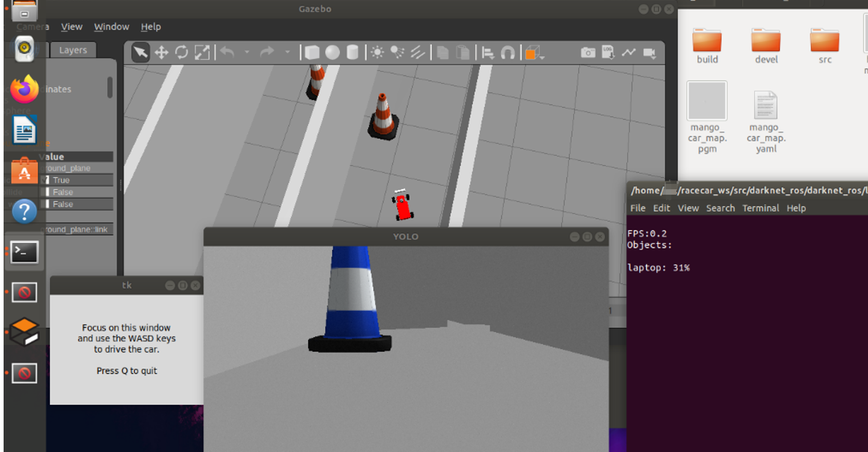
Task: Add a point light
Action: pos(377,53)
